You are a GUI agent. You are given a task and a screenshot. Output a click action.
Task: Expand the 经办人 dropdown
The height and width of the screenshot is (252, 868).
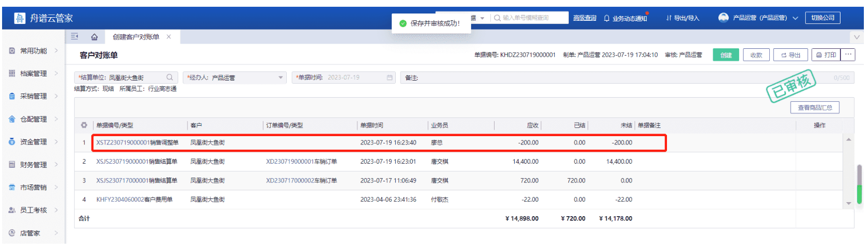pos(281,77)
